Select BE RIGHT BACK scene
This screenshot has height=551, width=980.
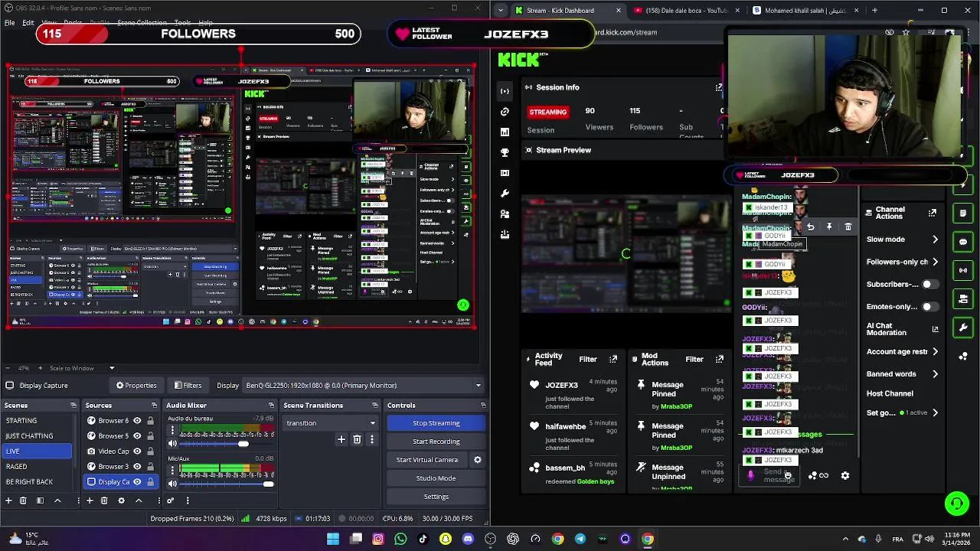point(37,481)
